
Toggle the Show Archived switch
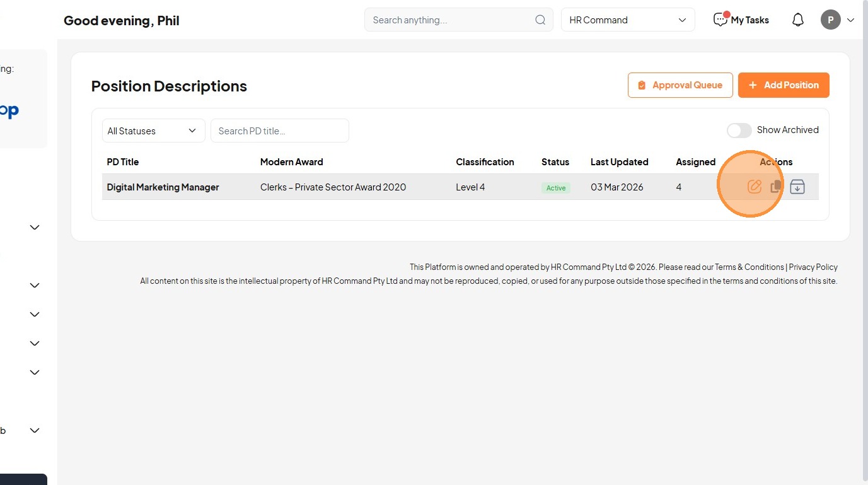pos(739,130)
